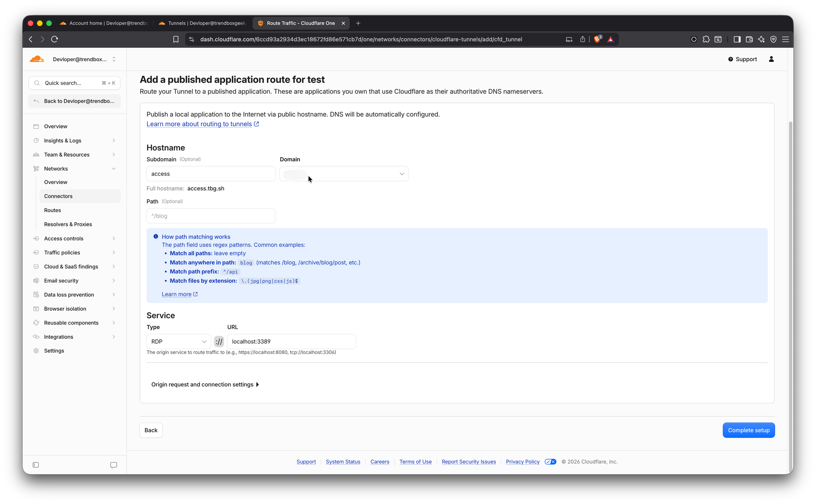Select Connectors under Networks
This screenshot has width=816, height=504.
click(80, 196)
